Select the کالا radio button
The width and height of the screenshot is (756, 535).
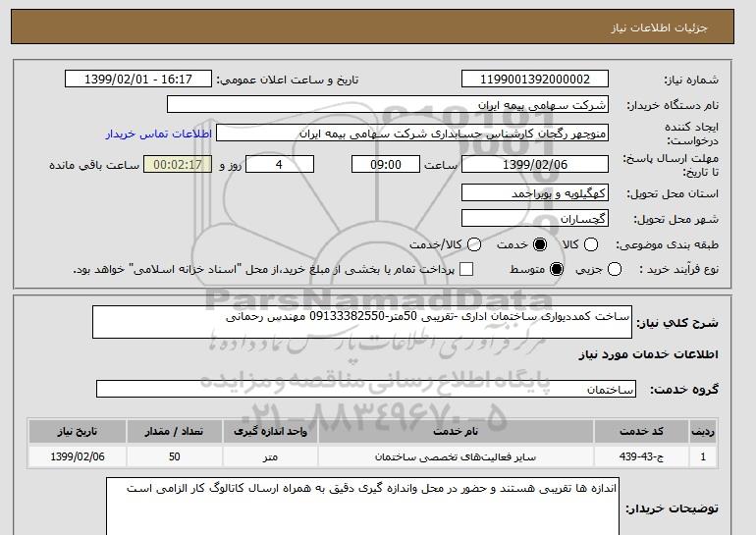pos(591,244)
